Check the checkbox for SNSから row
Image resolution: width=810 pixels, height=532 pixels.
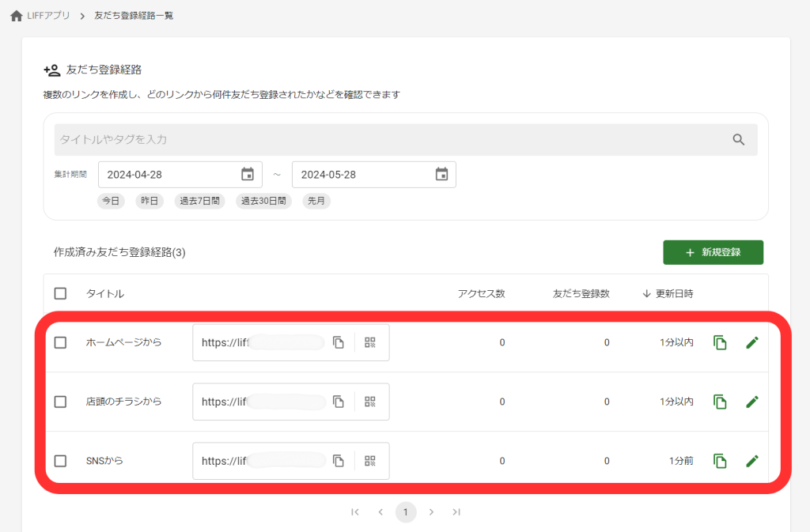[x=60, y=460]
